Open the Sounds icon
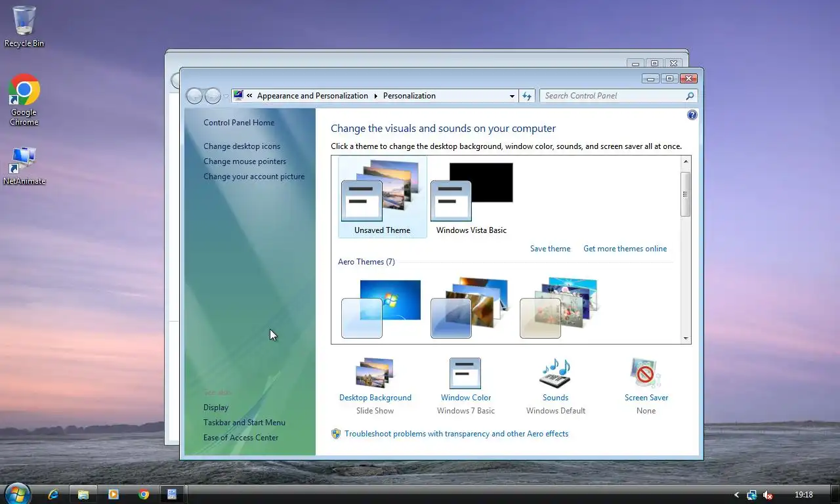This screenshot has width=840, height=504. (555, 373)
